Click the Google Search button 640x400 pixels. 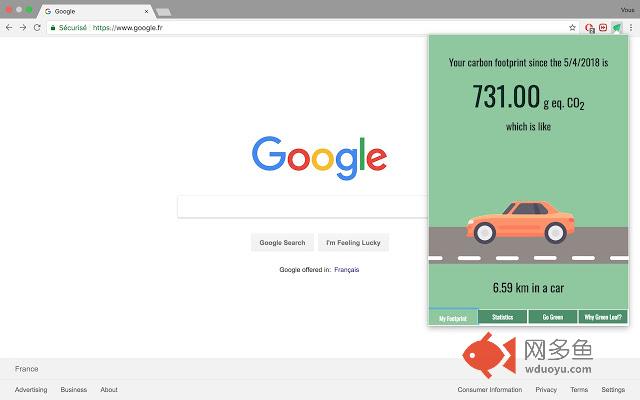click(x=282, y=242)
